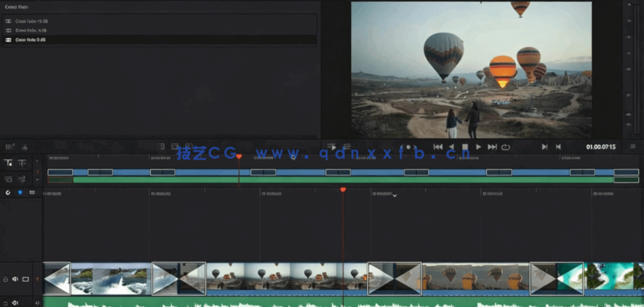
Task: Open the tools icon left of the toolbar
Action: (x=11, y=147)
